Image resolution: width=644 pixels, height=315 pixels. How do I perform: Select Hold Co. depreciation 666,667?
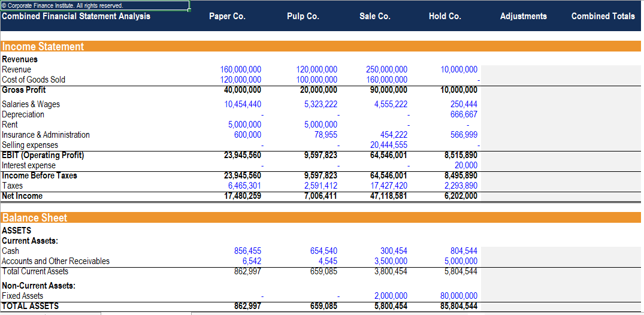click(x=464, y=114)
